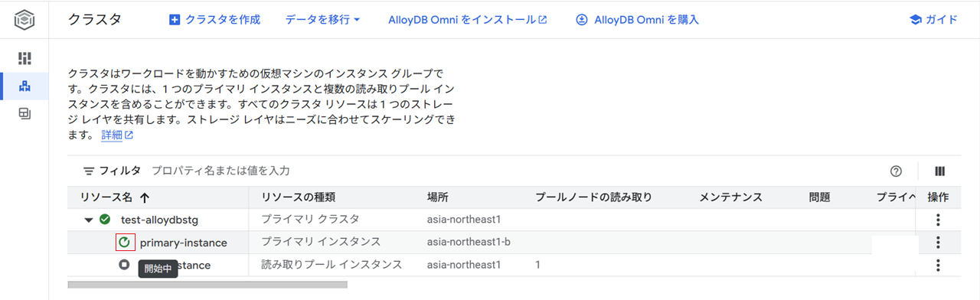Open the backups sidebar icon

[x=24, y=113]
